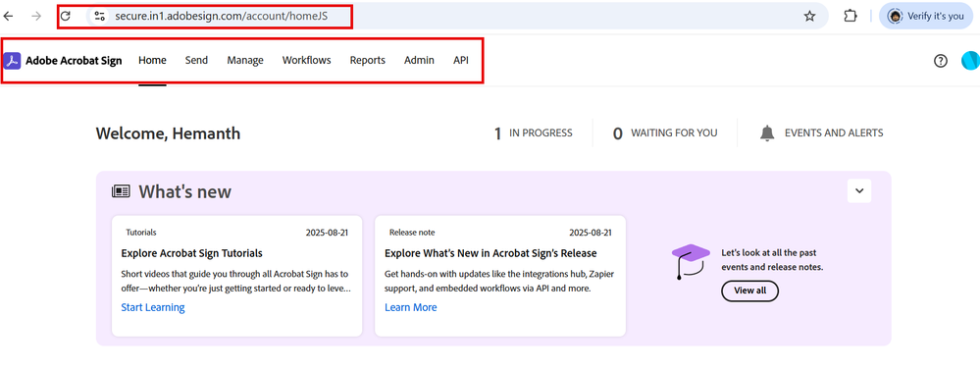Click the View all button

pos(750,291)
